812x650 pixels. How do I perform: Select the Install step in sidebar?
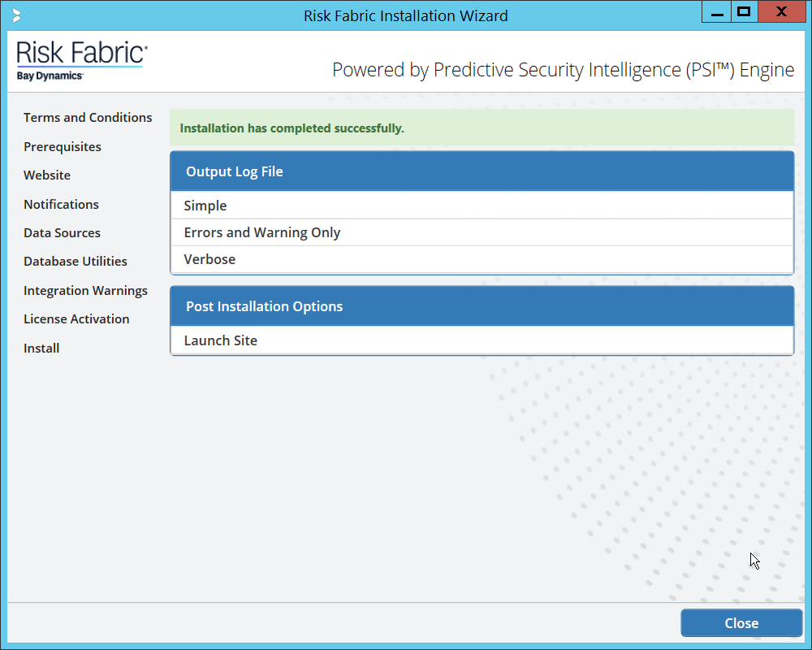(41, 349)
